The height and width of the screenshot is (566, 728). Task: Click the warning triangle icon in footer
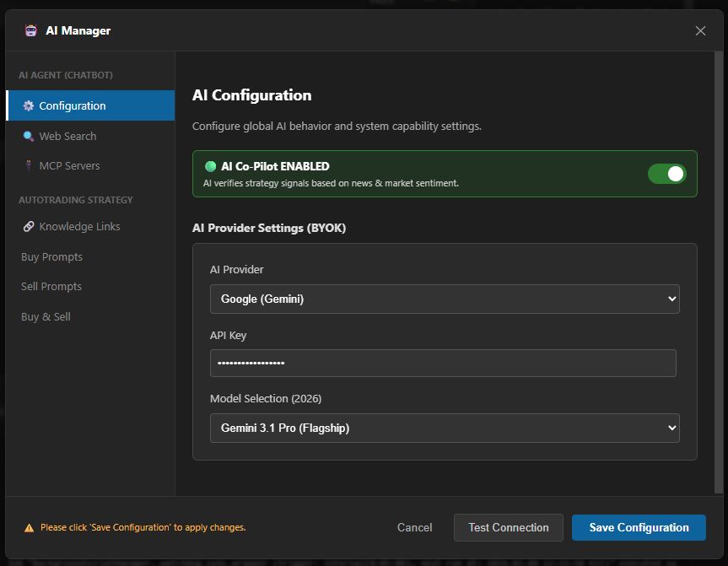coord(30,528)
